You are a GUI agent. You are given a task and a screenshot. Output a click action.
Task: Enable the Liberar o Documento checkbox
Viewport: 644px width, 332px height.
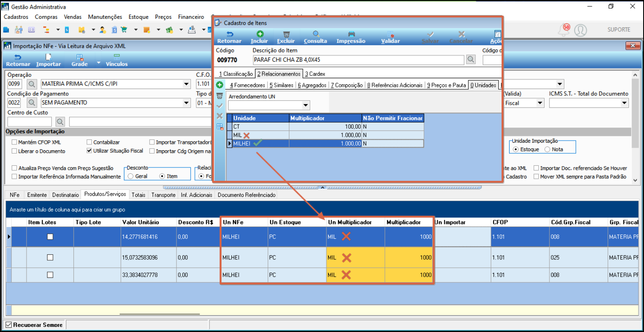point(14,151)
